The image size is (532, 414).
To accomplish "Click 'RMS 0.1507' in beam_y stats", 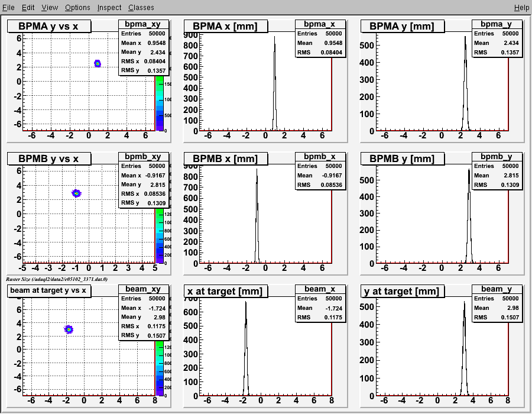I will click(497, 317).
